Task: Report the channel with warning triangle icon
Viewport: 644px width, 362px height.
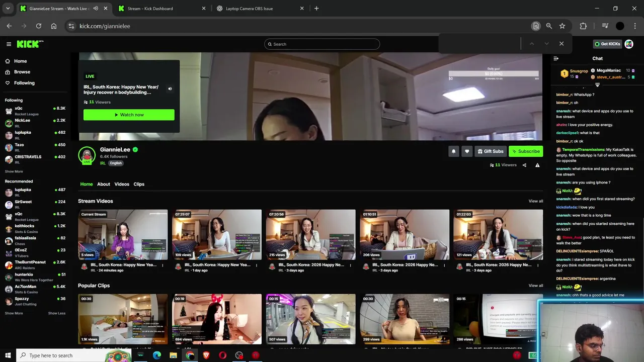Action: (537, 165)
